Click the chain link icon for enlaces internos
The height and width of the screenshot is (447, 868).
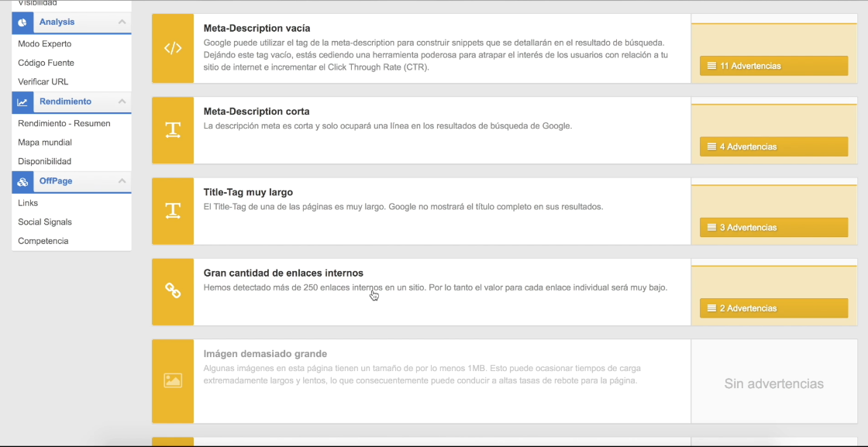pos(173,291)
